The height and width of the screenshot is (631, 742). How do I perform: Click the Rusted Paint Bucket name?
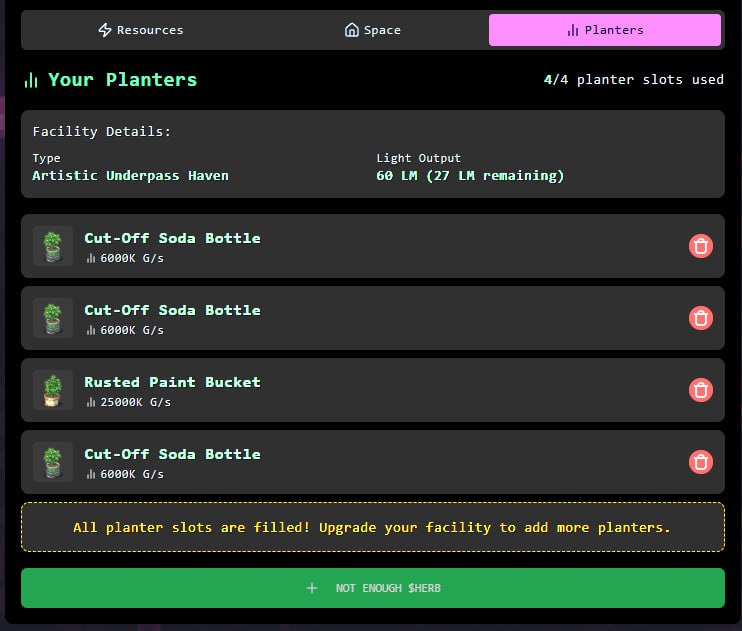tap(172, 382)
